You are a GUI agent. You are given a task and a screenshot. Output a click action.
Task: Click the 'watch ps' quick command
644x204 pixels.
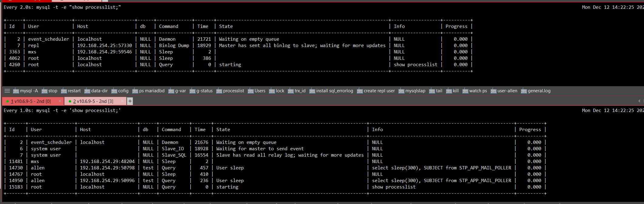[475, 91]
